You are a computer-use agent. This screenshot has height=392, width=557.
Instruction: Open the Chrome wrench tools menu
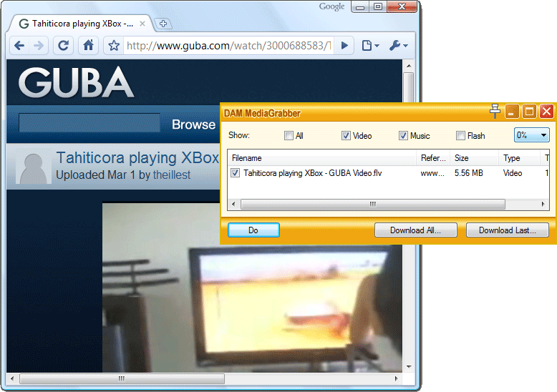pyautogui.click(x=399, y=46)
